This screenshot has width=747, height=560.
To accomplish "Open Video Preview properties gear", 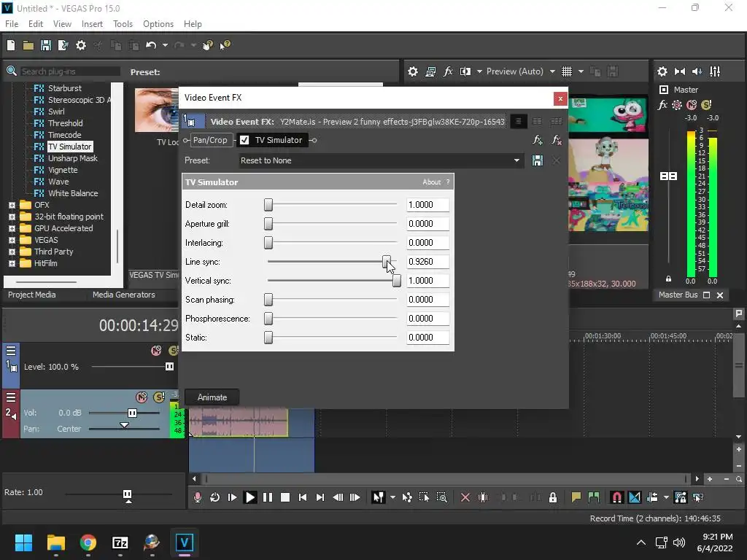I will (x=413, y=71).
